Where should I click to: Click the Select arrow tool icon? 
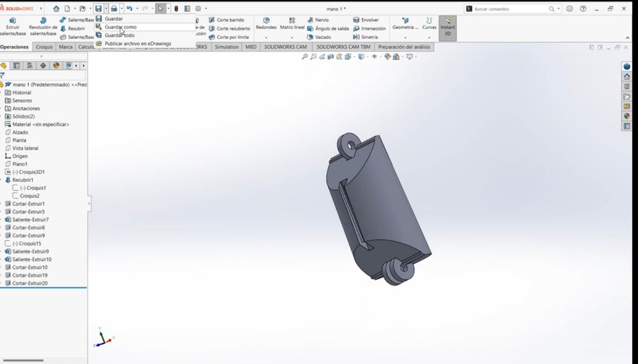click(161, 9)
